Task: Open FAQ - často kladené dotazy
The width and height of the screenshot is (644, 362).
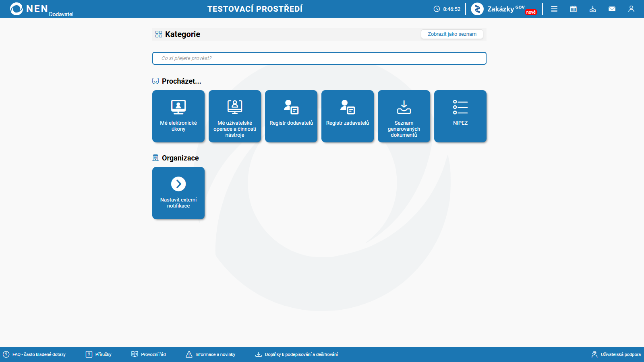Action: click(35, 354)
